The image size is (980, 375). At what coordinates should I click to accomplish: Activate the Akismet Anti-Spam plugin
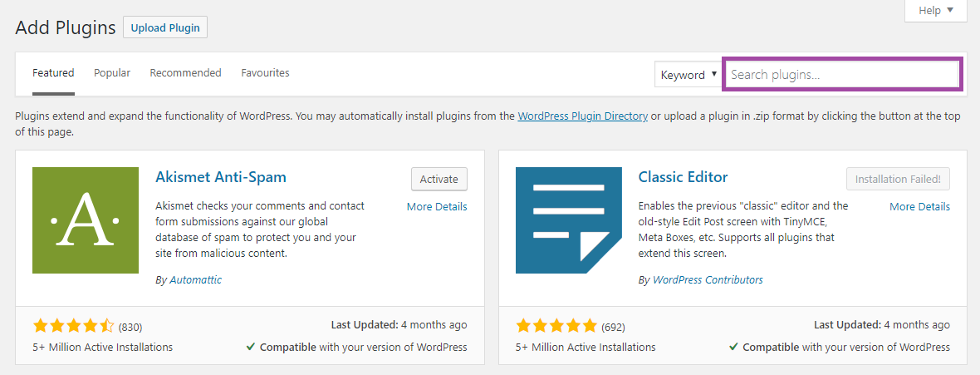[x=439, y=179]
